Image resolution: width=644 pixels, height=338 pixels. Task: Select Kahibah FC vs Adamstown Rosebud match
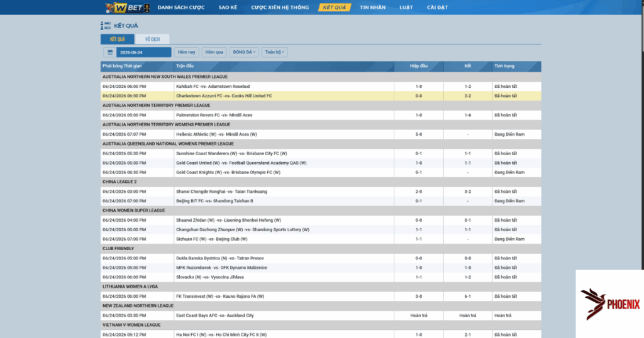[x=321, y=87]
